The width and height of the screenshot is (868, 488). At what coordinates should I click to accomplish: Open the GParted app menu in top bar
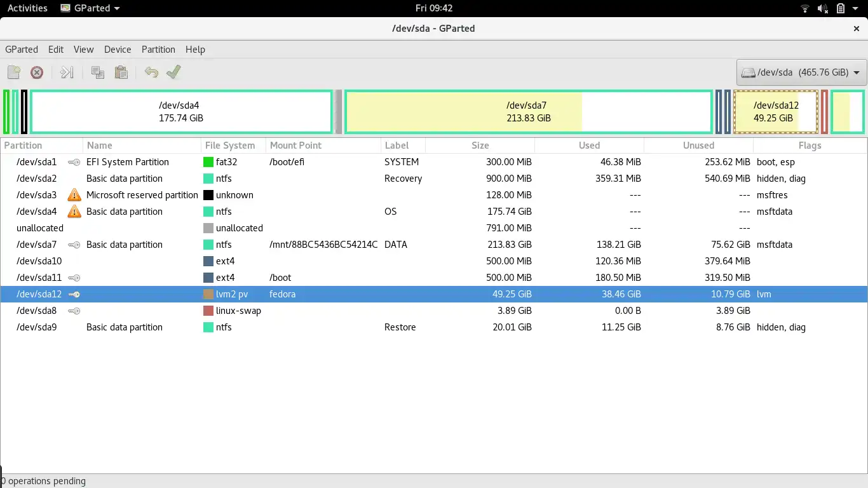[x=90, y=8]
